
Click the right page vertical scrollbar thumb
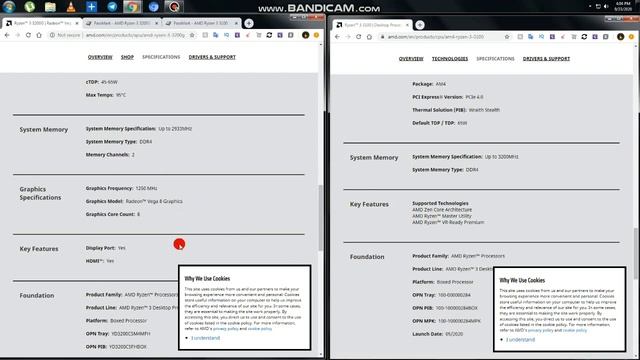click(x=636, y=253)
